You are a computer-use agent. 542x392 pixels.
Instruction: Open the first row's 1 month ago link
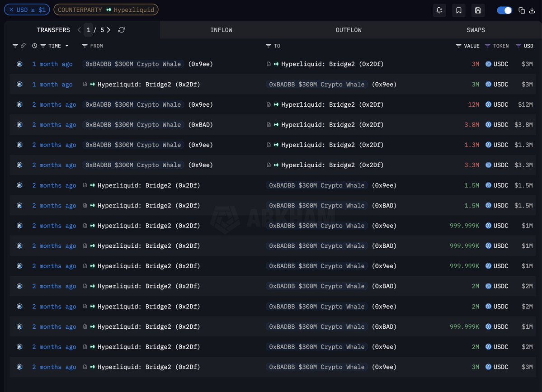point(52,64)
